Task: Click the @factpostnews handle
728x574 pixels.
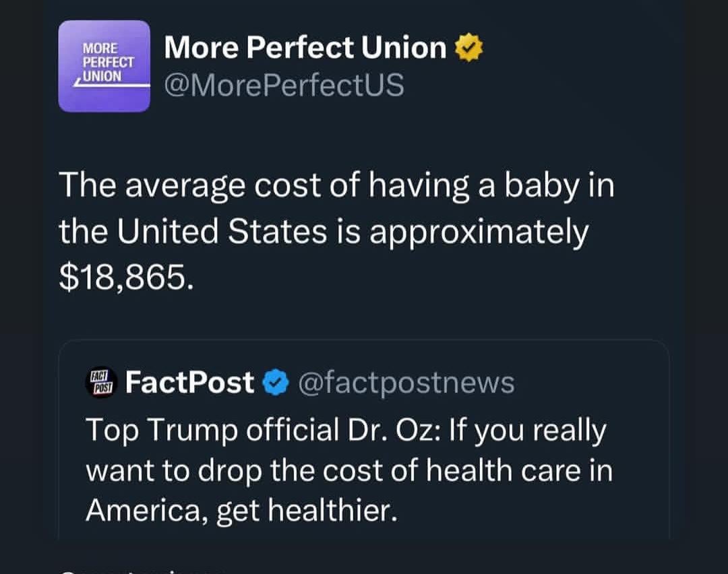Action: [x=405, y=383]
